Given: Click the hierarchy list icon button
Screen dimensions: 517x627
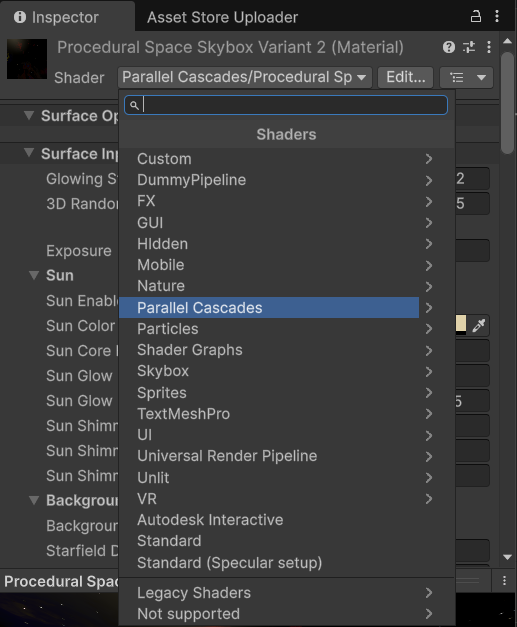Looking at the screenshot, I should (x=457, y=77).
